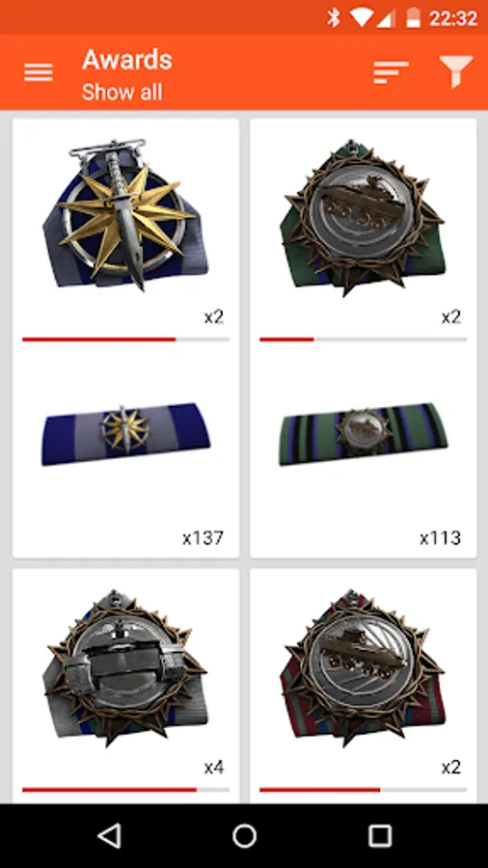The image size is (488, 868).
Task: Tap the x4 medal count label
Action: pyautogui.click(x=213, y=768)
